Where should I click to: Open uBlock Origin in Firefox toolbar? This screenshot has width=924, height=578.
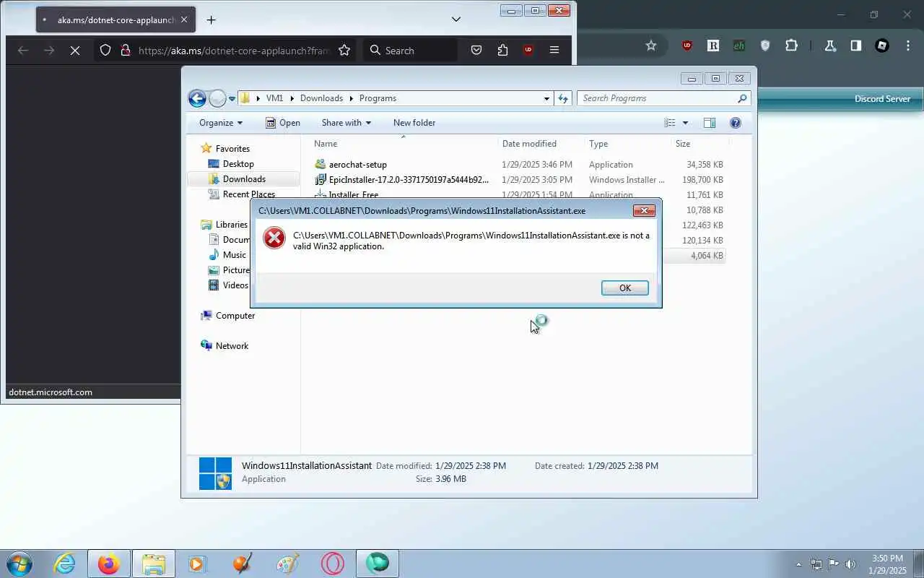pyautogui.click(x=528, y=50)
